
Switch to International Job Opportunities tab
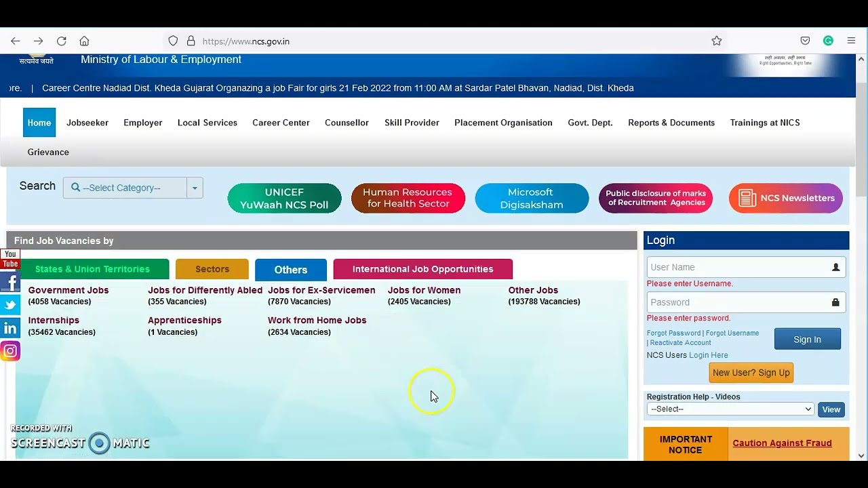click(423, 269)
